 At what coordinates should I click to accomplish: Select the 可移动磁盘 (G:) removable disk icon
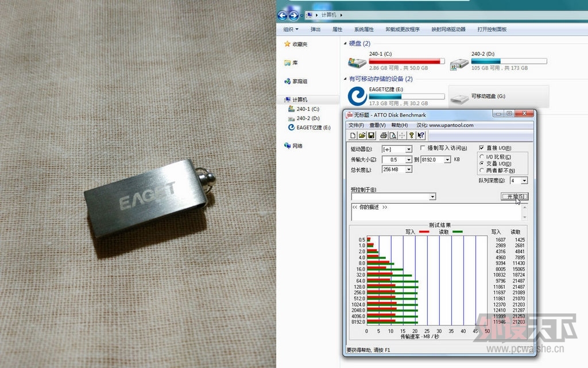(x=459, y=99)
